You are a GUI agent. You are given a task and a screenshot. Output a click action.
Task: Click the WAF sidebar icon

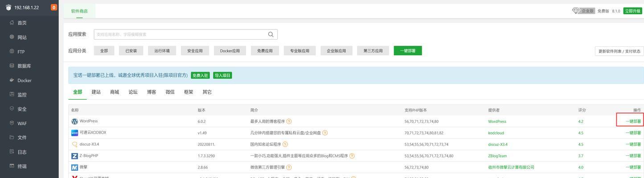pos(12,123)
